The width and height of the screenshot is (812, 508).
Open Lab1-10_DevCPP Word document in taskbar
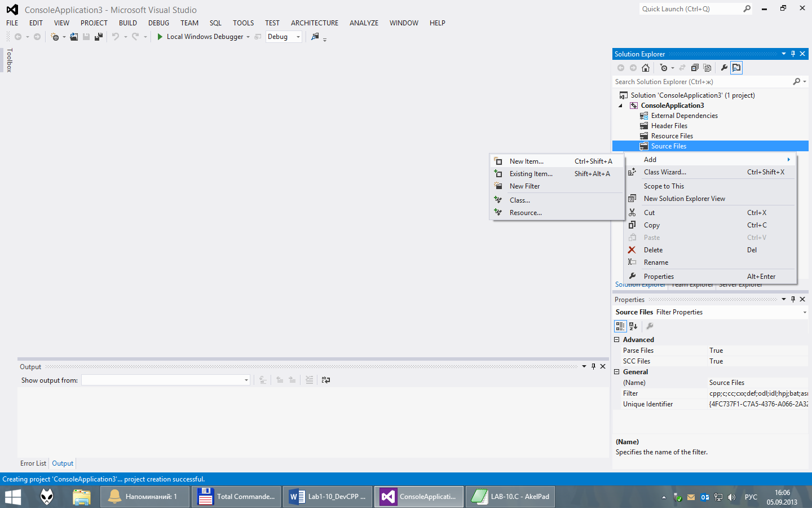tap(328, 497)
